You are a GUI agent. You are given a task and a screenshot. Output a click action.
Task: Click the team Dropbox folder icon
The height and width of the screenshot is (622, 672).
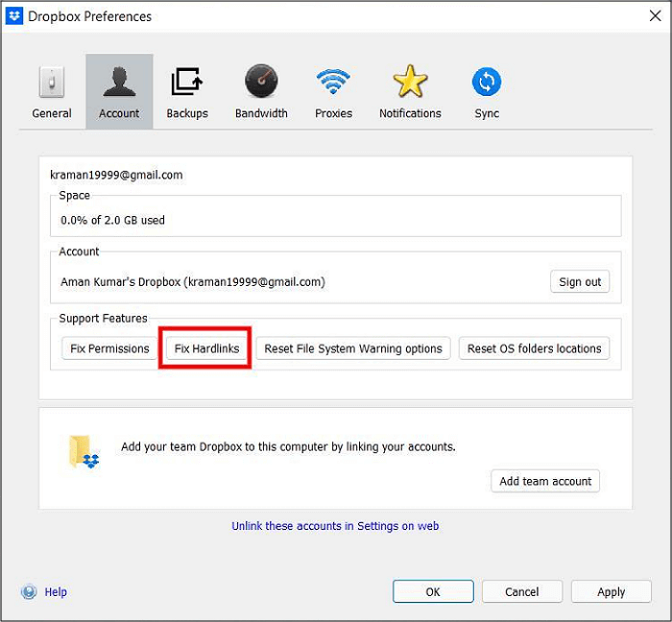pyautogui.click(x=84, y=452)
